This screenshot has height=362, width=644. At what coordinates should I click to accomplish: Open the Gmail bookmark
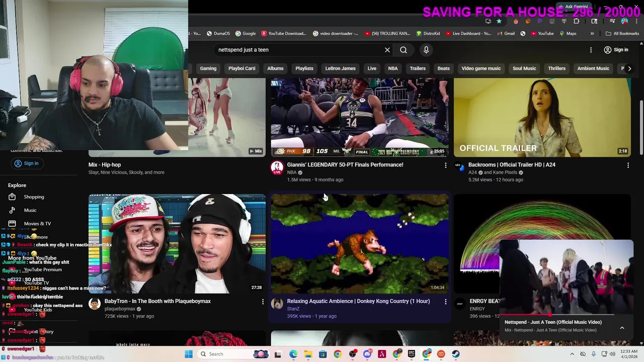coord(506,34)
